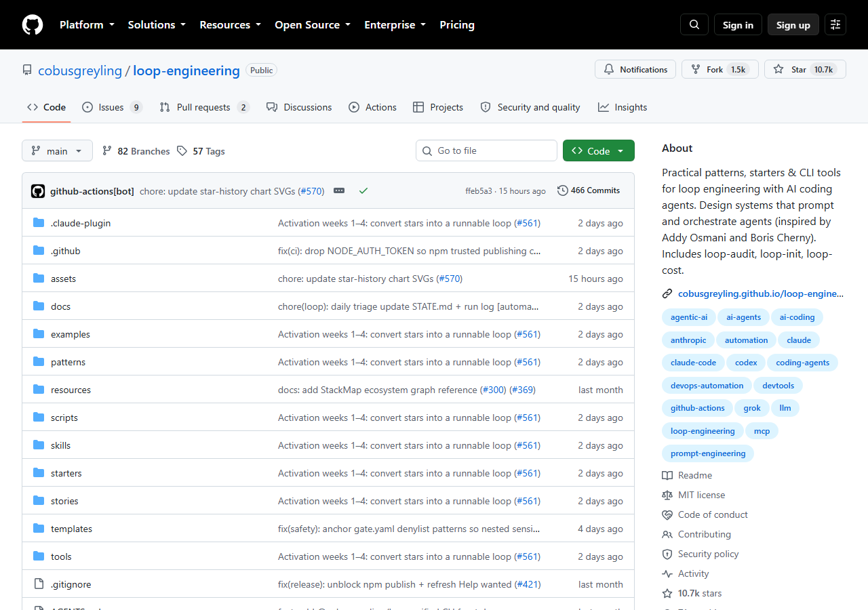Click the bell icon on the Notifications button
This screenshot has width=868, height=610.
609,69
